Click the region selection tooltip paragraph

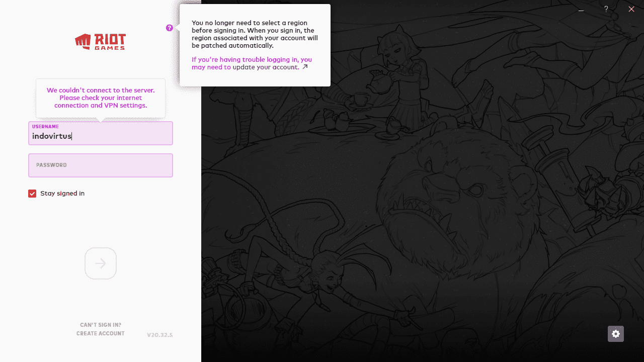click(x=255, y=34)
